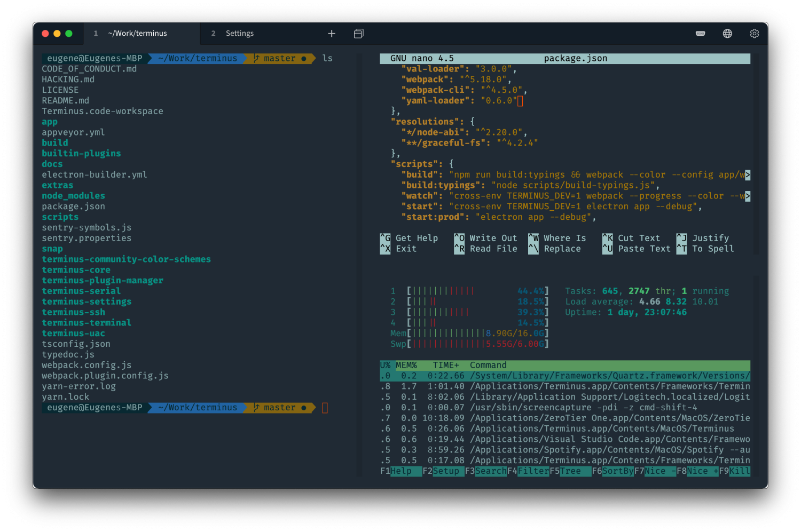Click webpack.plugin.config.js in ls output
The image size is (801, 532).
105,376
